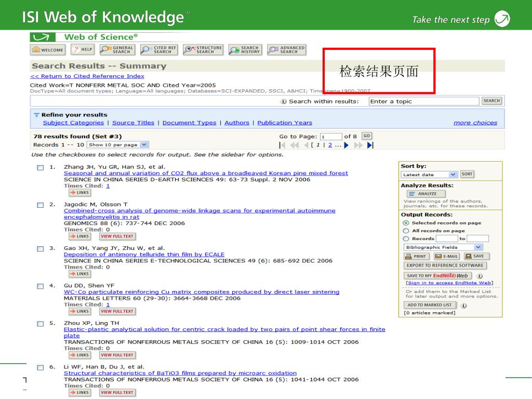Refine by Authors
Image resolution: width=532 pixels, height=399 pixels.
[x=237, y=123]
